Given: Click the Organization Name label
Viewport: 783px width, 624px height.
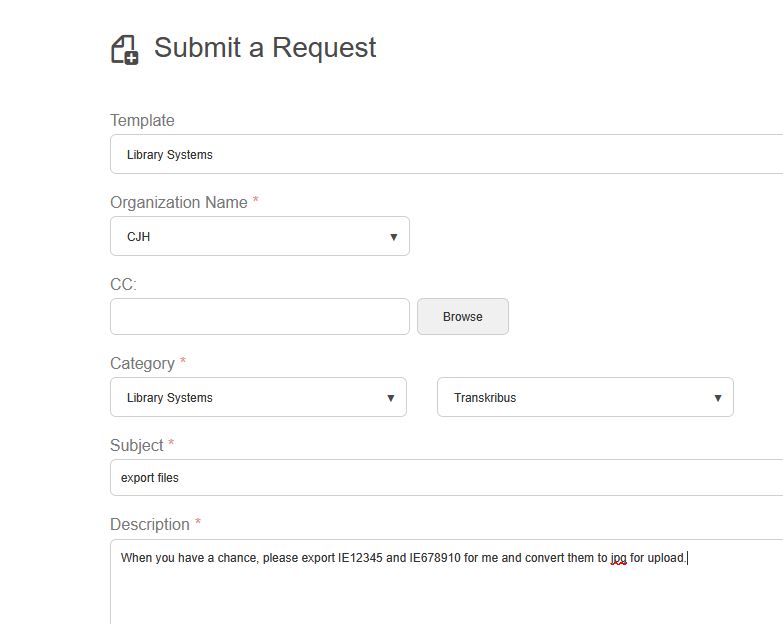Looking at the screenshot, I should 179,202.
